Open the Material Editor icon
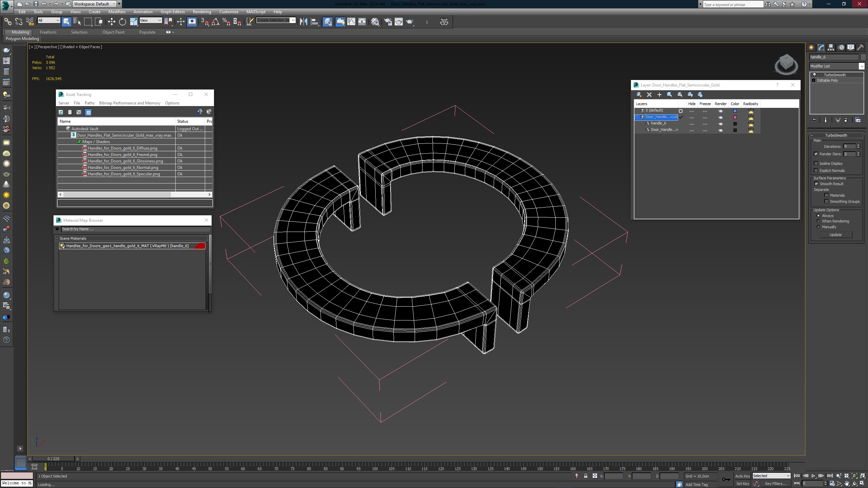868x488 pixels. [375, 22]
